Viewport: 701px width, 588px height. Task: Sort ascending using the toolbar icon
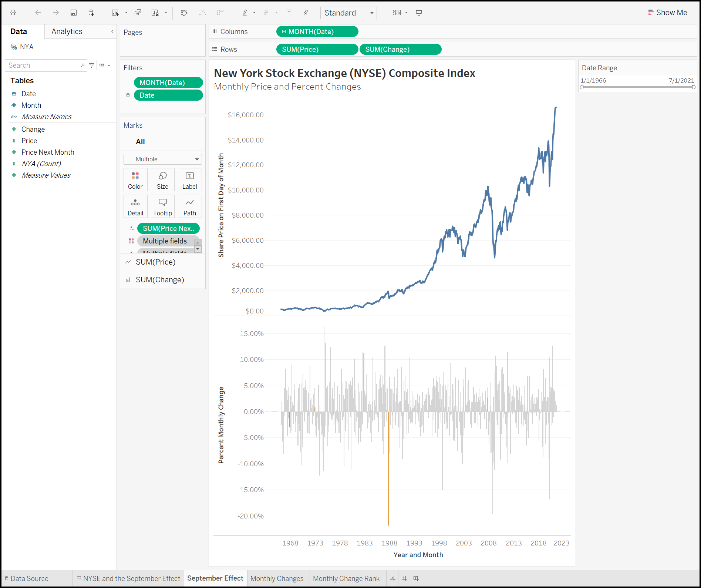coord(202,13)
